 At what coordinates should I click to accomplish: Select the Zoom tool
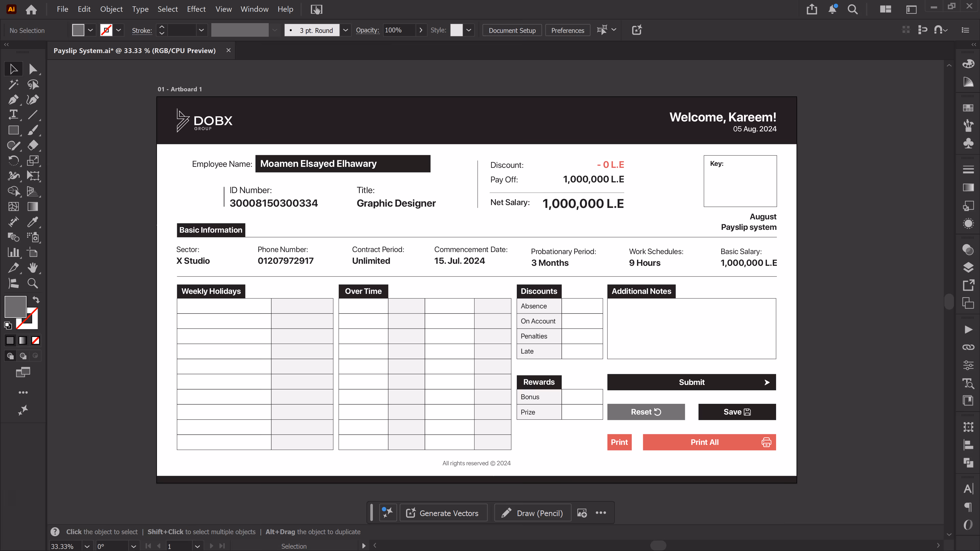[x=33, y=283]
